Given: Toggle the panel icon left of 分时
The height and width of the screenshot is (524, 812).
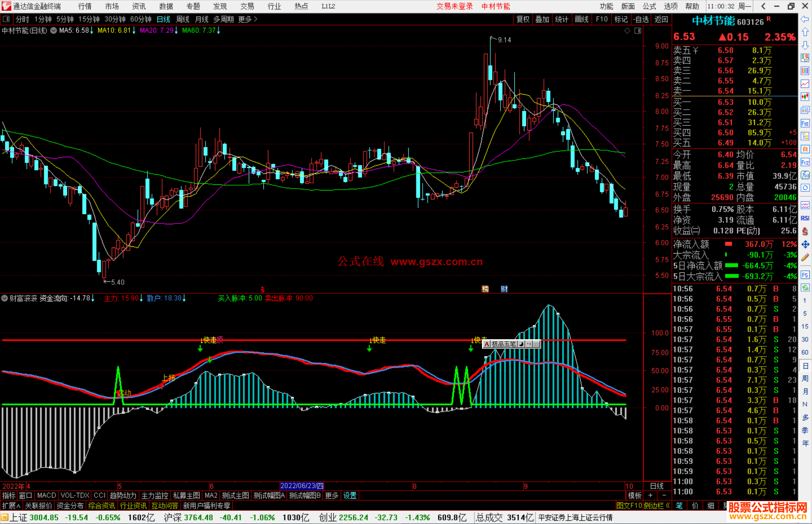Looking at the screenshot, I should (x=6, y=19).
